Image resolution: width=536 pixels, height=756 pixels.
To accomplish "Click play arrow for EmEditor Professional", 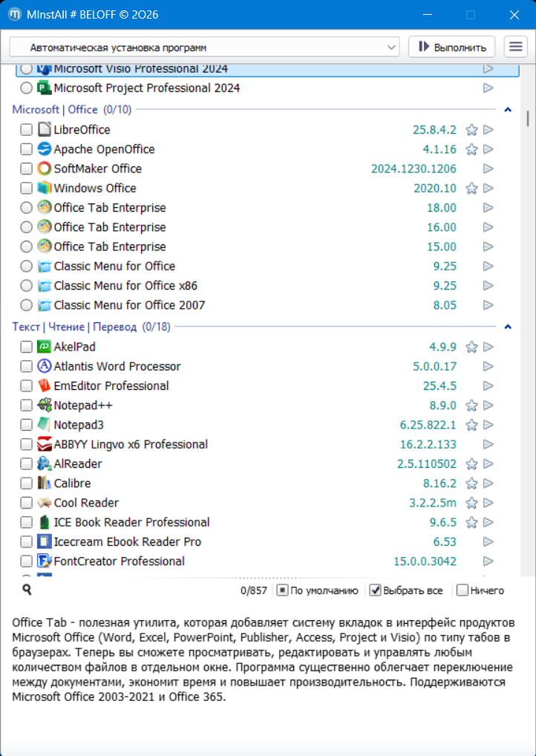I will pyautogui.click(x=488, y=385).
